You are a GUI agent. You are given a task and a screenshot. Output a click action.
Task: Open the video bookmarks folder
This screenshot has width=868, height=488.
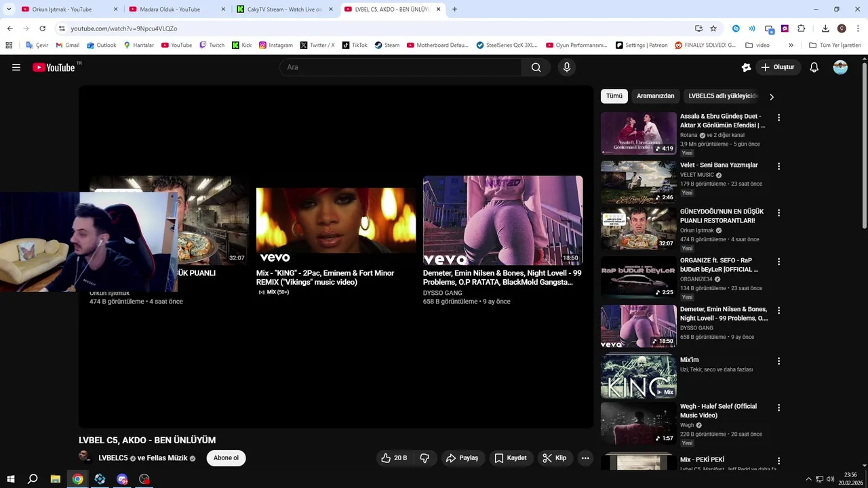click(757, 45)
